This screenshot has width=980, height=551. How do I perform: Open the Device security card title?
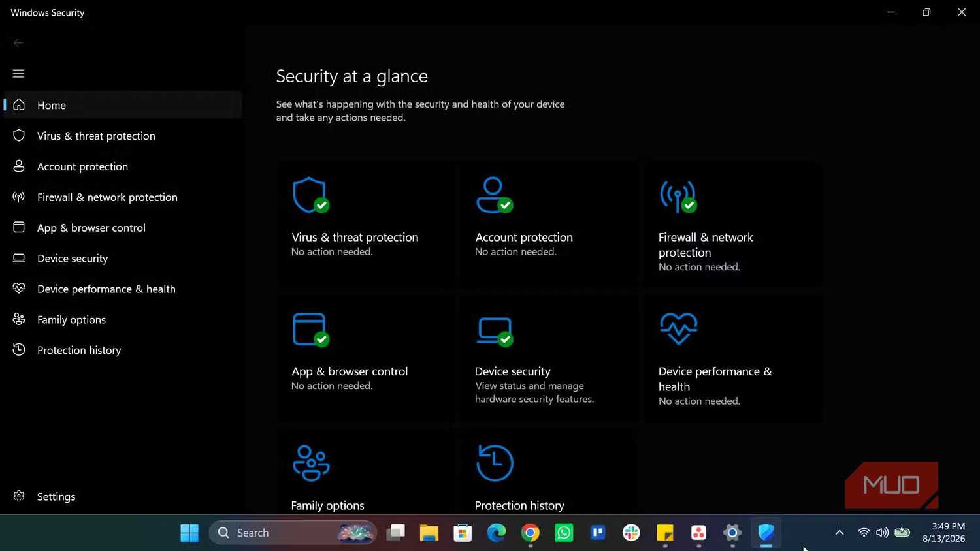513,371
